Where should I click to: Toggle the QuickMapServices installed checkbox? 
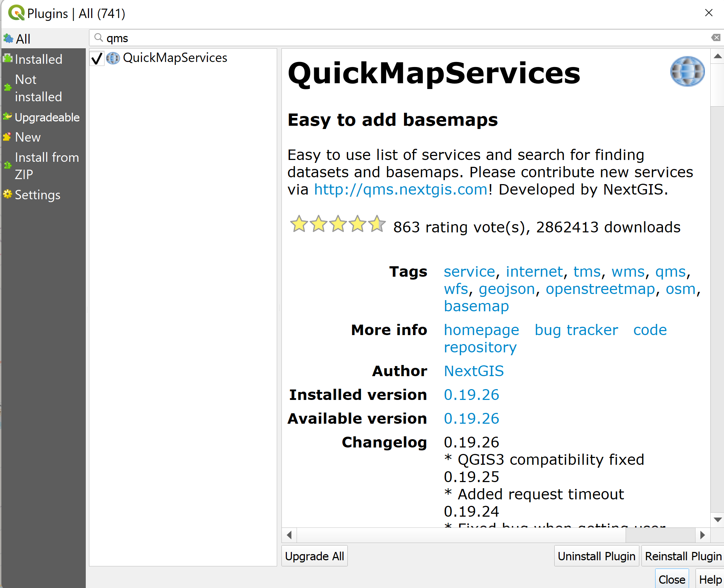(x=98, y=58)
